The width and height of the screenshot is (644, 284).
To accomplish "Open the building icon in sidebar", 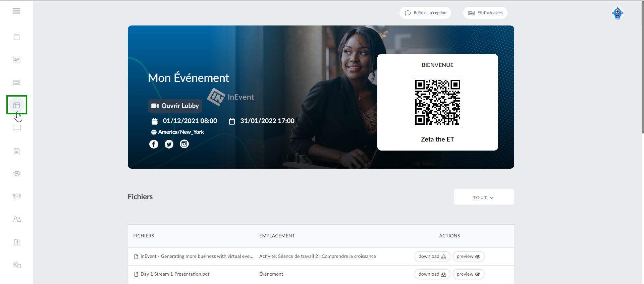I will (16, 242).
